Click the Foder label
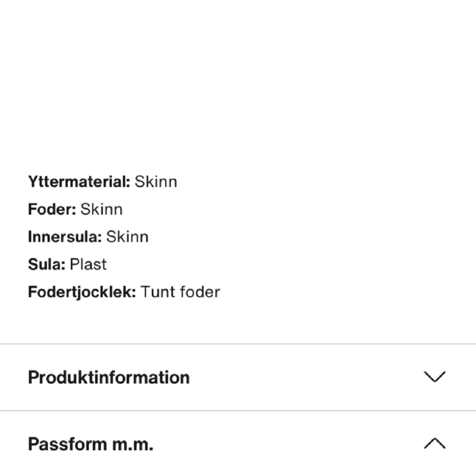Screen dimensions: 476x476 coord(51,209)
